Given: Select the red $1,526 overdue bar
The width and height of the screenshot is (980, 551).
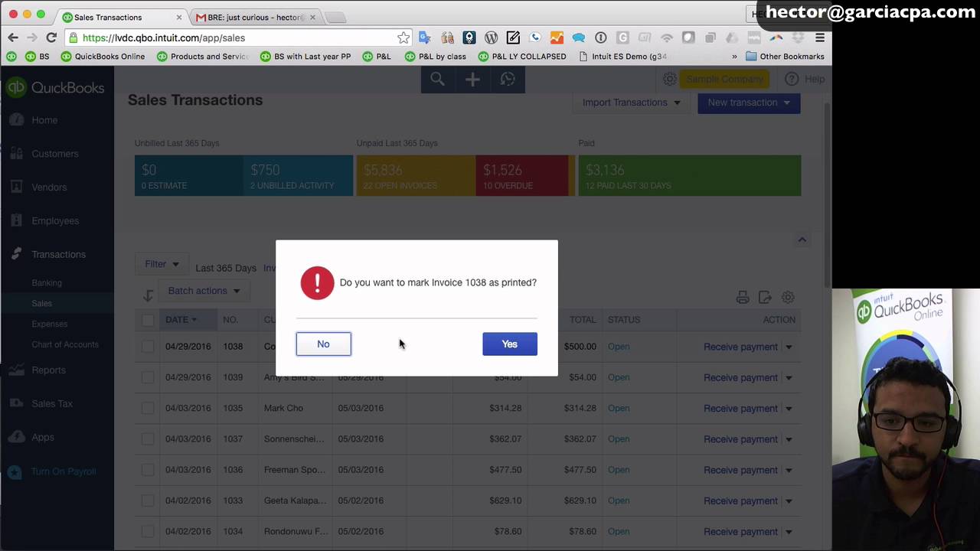Looking at the screenshot, I should click(523, 175).
